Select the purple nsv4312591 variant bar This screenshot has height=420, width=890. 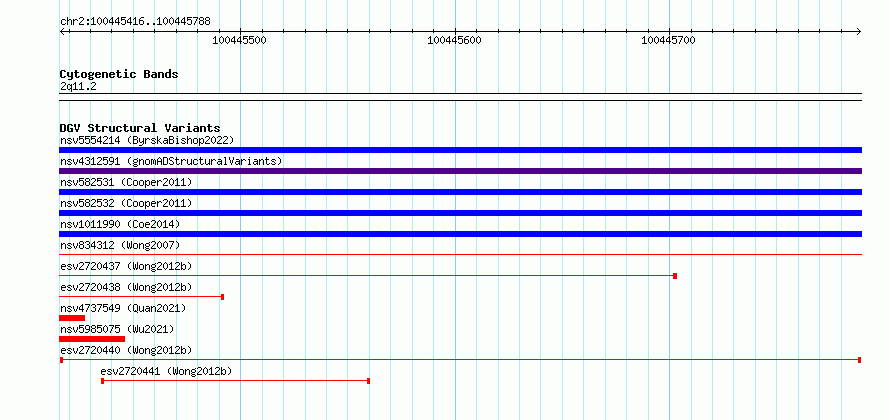tap(460, 171)
